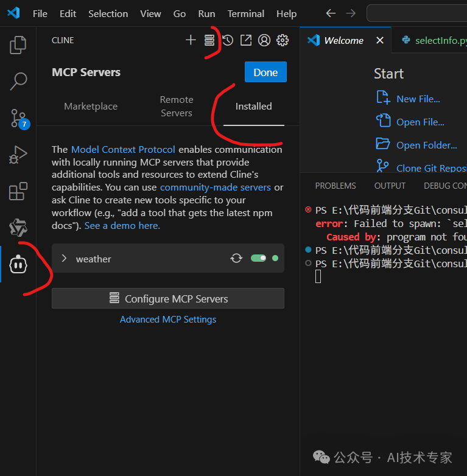Switch to the Remote Servers tab
The width and height of the screenshot is (467, 476).
tap(177, 107)
